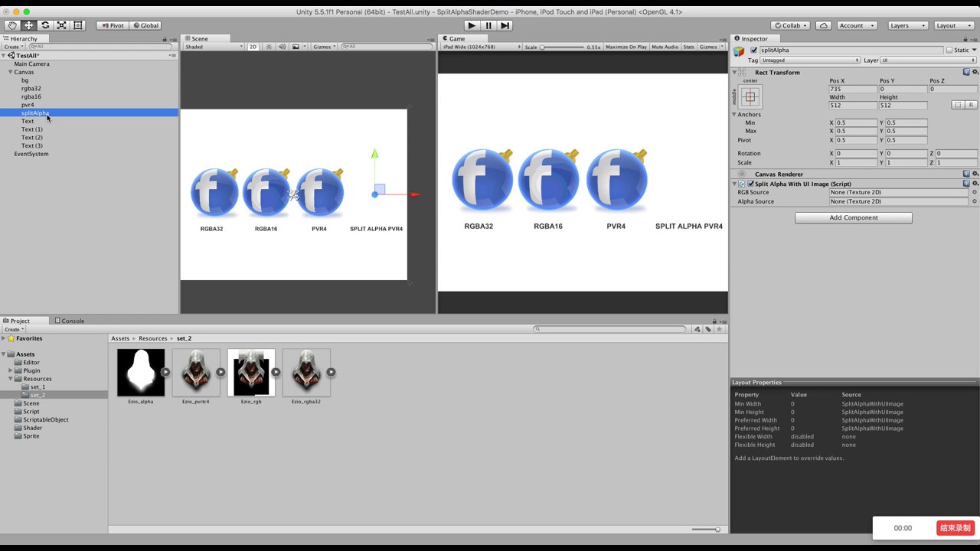Viewport: 980px width, 551px height.
Task: Open iPad Wide aspect ratio dropdown
Action: [x=482, y=47]
